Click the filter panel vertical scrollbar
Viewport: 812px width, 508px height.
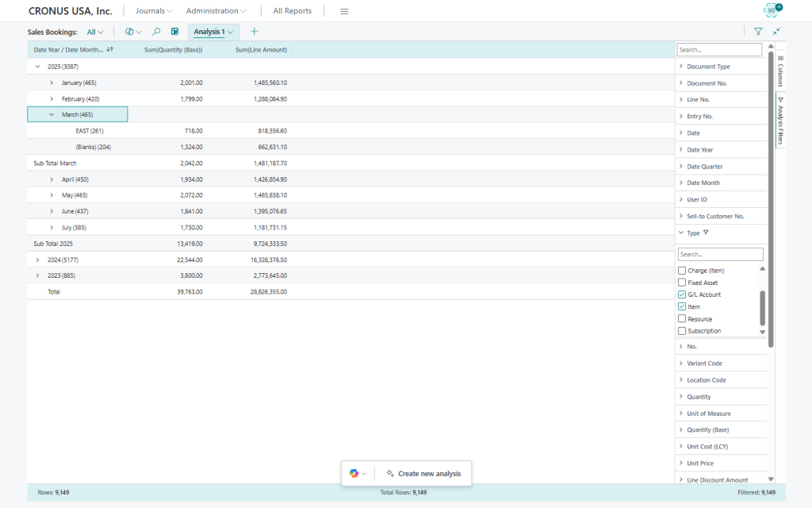tap(771, 198)
